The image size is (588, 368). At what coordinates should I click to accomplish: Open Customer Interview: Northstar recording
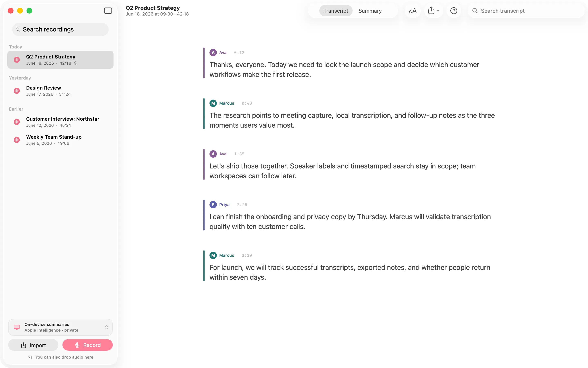point(60,122)
